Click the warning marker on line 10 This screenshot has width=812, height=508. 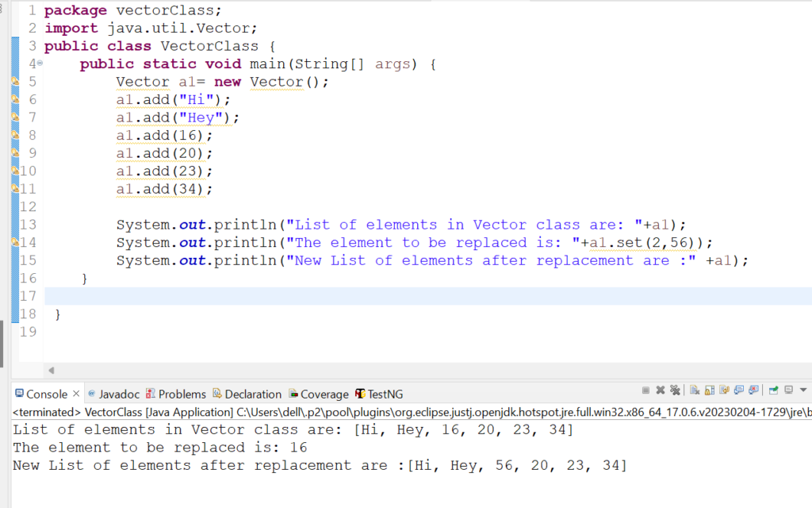click(15, 171)
